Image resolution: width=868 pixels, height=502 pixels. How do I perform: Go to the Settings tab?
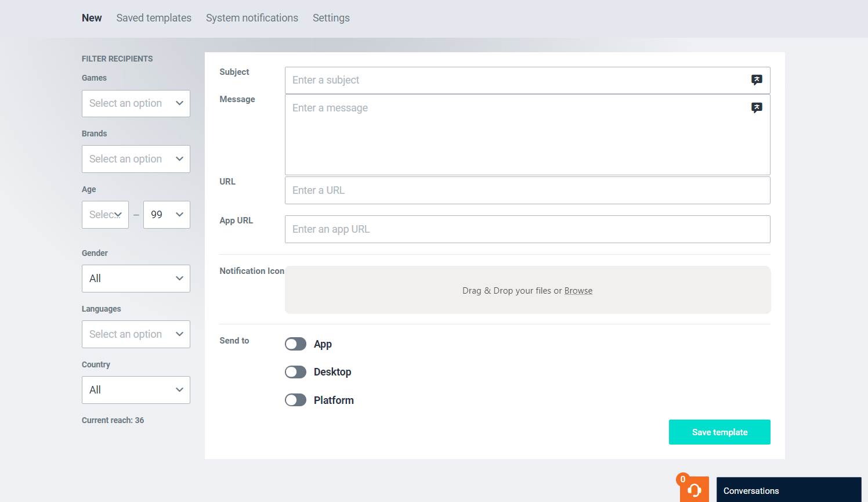coord(331,18)
